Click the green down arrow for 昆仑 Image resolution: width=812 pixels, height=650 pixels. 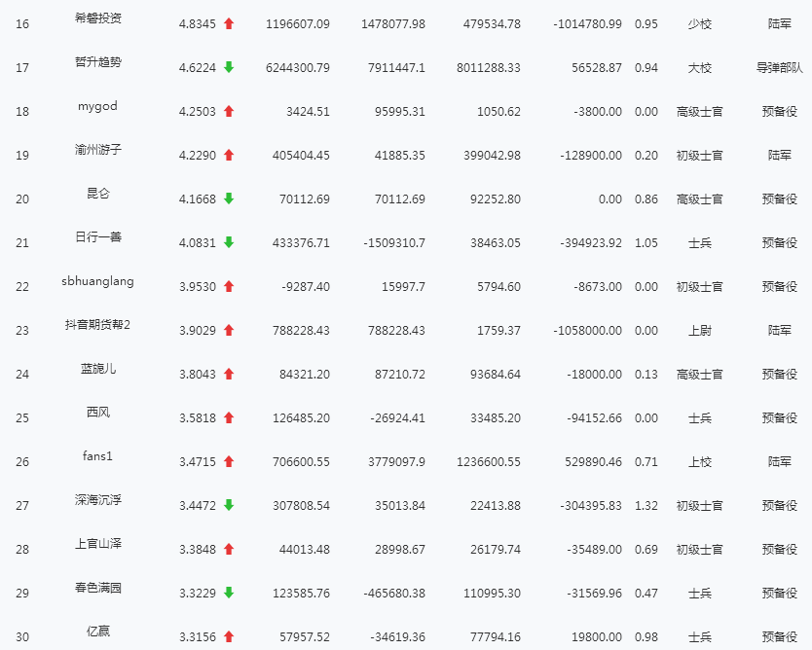pos(229,199)
